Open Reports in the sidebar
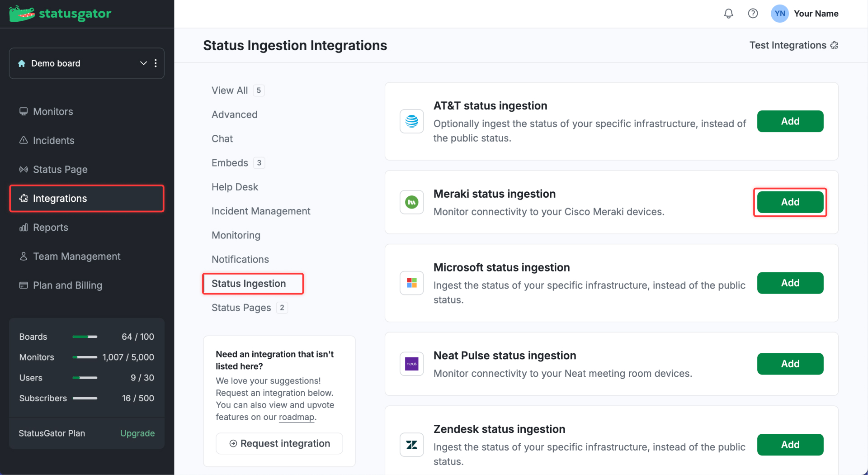Viewport: 868px width, 475px height. click(87, 227)
